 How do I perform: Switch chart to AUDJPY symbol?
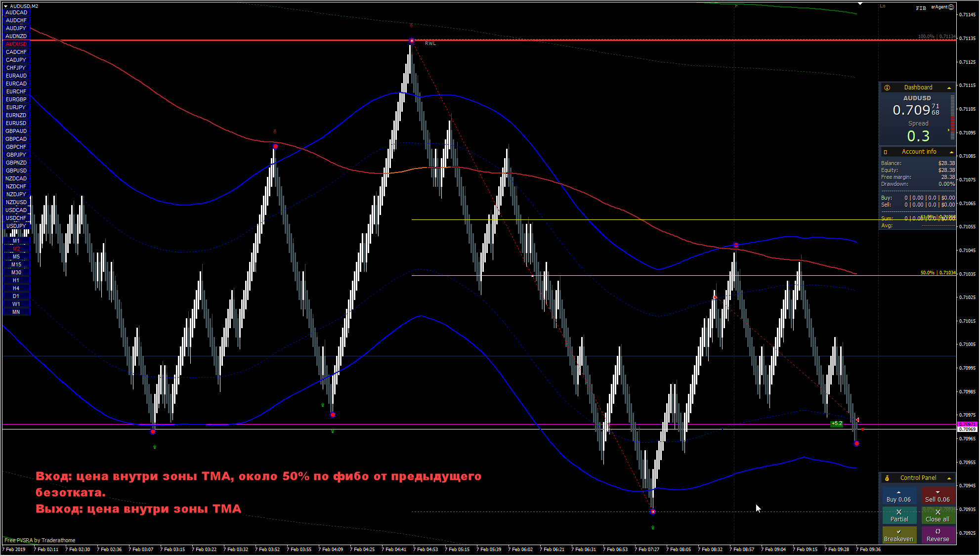pos(16,29)
